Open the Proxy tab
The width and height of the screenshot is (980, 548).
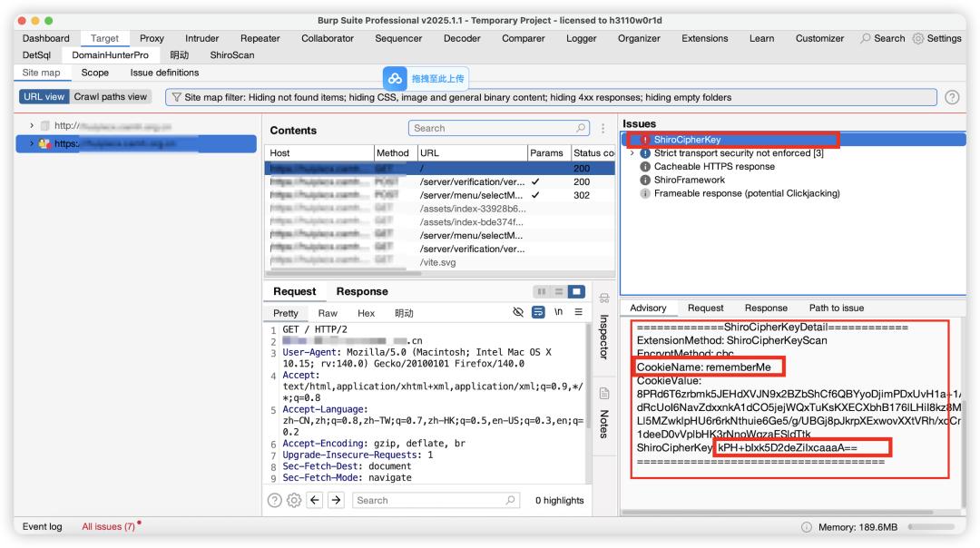pyautogui.click(x=152, y=38)
